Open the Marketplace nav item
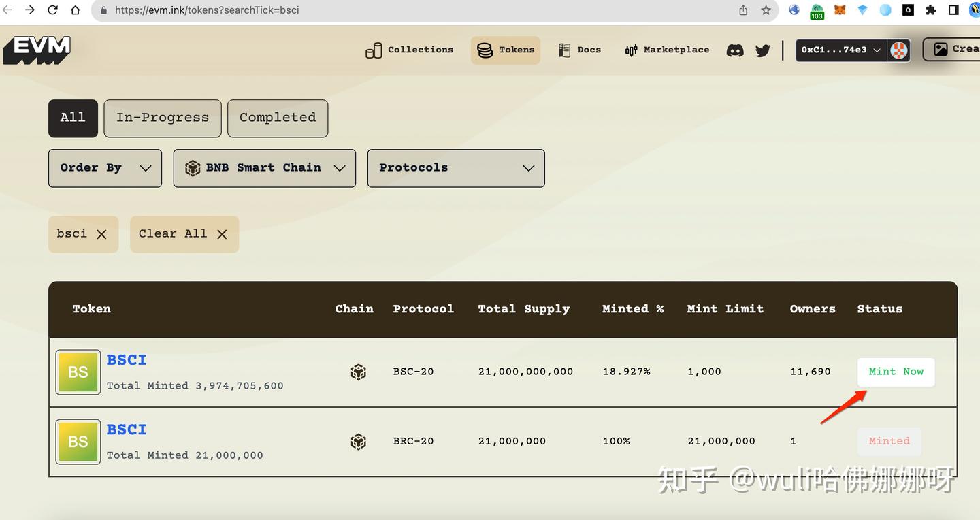 667,50
